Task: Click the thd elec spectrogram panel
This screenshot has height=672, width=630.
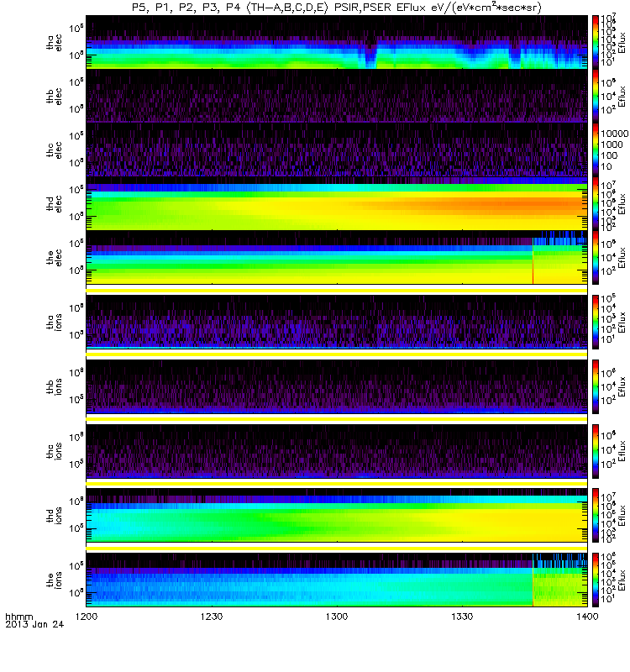Action: pyautogui.click(x=337, y=203)
